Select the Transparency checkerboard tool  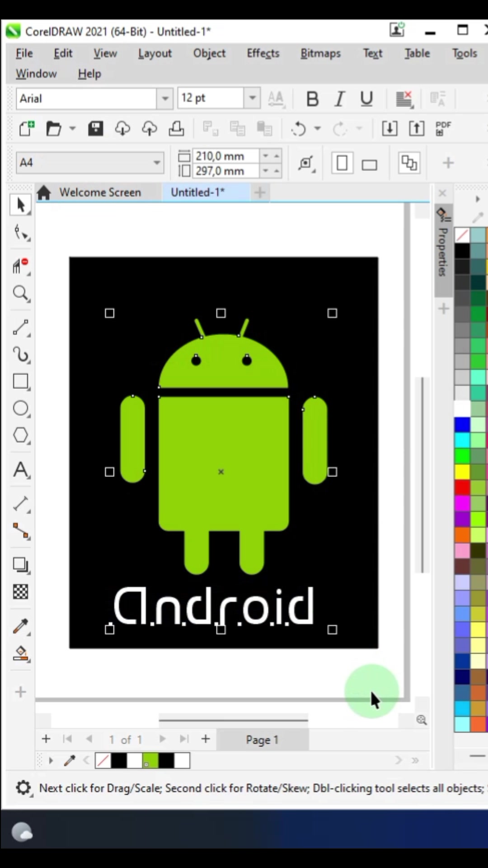tap(21, 592)
